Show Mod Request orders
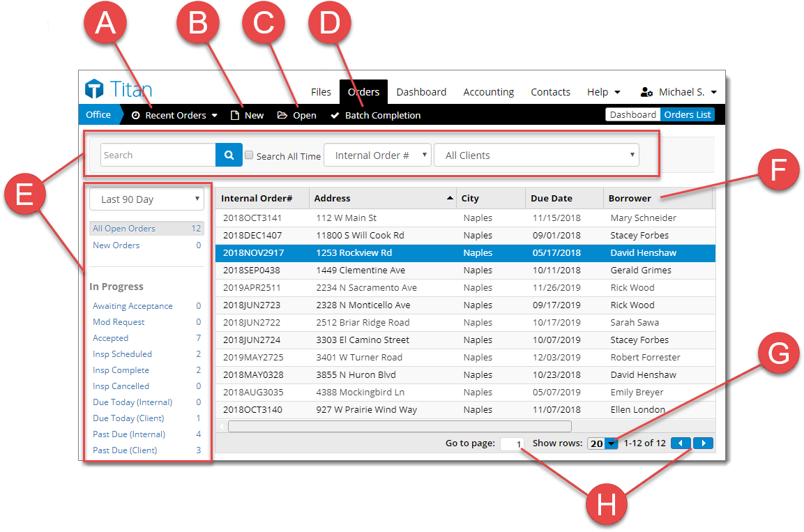804x532 pixels. click(x=119, y=322)
